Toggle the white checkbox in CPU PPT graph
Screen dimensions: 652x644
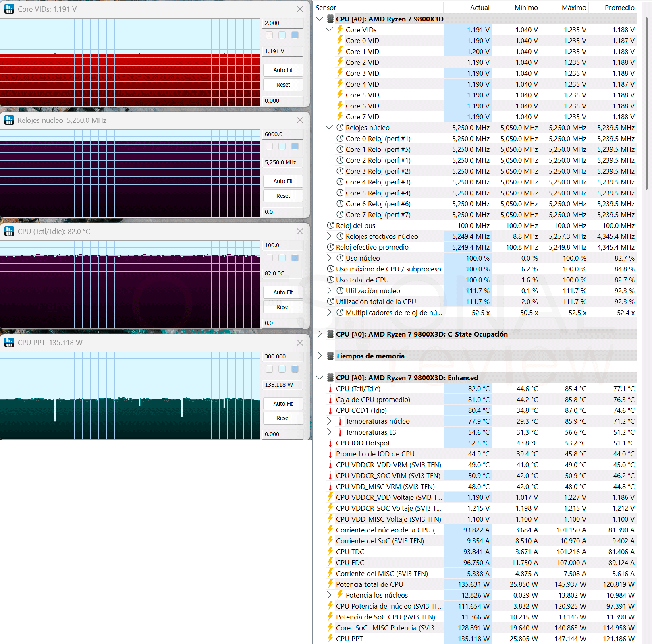(269, 369)
